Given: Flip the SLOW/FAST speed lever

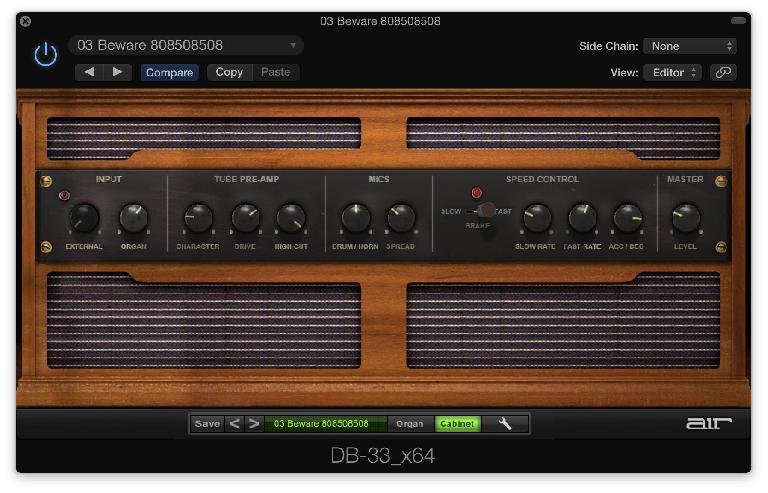Looking at the screenshot, I should [x=485, y=211].
